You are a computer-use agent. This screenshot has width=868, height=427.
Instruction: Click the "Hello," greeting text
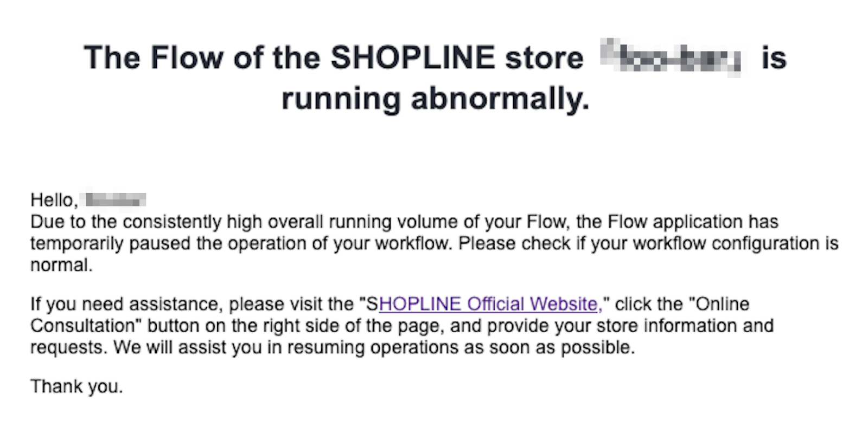54,200
